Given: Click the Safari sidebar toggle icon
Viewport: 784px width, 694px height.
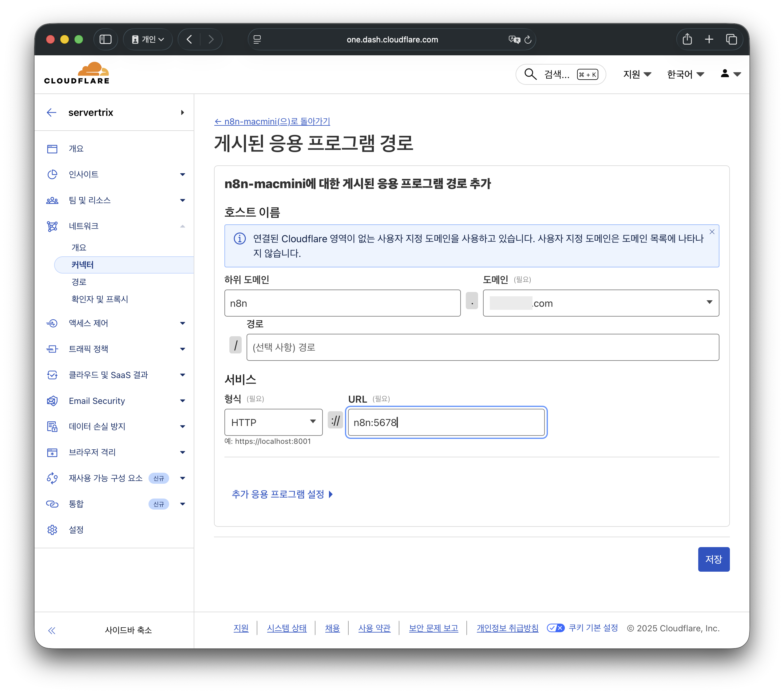Looking at the screenshot, I should tap(105, 39).
